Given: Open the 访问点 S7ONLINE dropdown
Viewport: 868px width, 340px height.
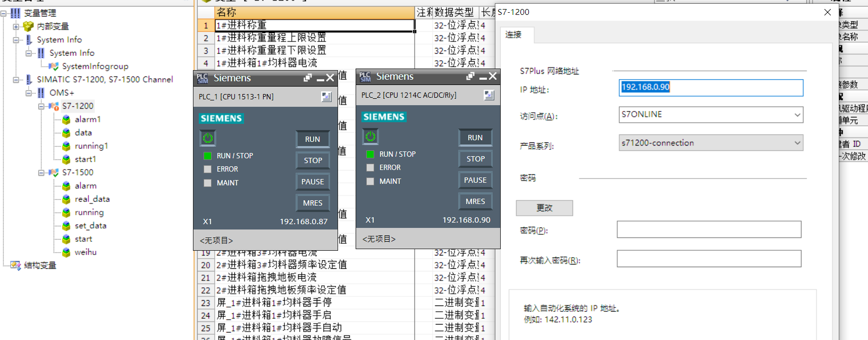Looking at the screenshot, I should pyautogui.click(x=797, y=115).
